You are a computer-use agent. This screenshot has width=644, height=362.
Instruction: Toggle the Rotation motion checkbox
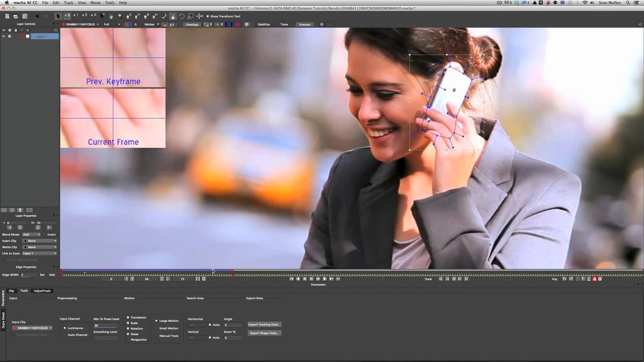point(128,328)
